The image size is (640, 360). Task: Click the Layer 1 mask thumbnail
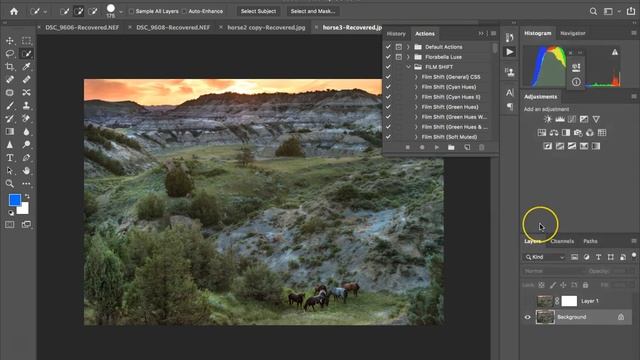point(569,301)
